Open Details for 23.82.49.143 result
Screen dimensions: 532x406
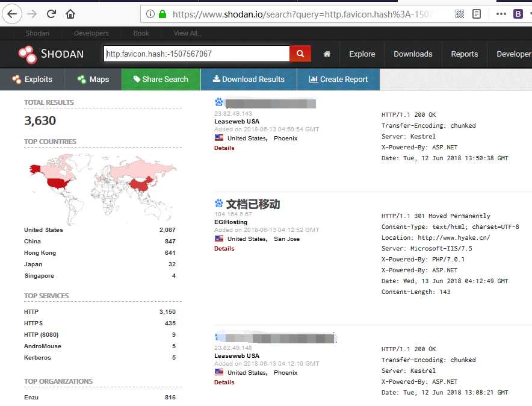[x=224, y=148]
